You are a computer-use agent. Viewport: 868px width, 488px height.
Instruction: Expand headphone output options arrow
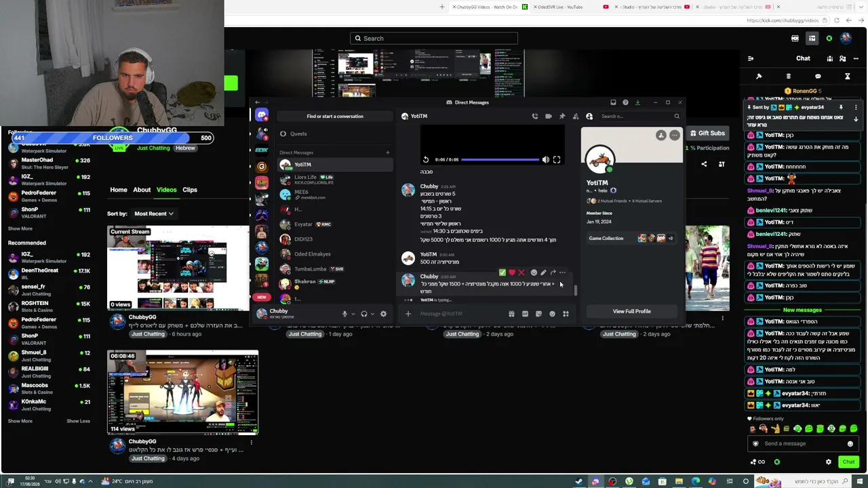point(373,314)
